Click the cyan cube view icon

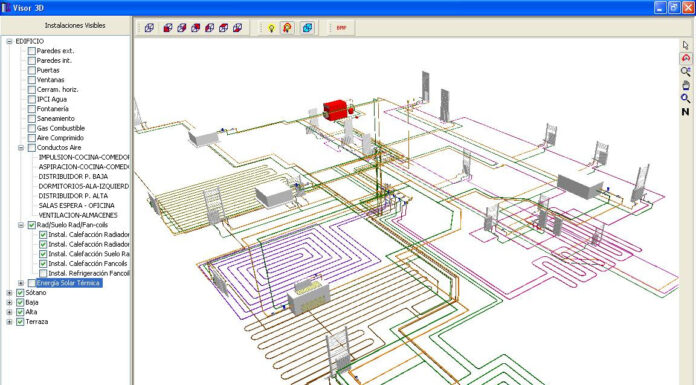click(307, 28)
